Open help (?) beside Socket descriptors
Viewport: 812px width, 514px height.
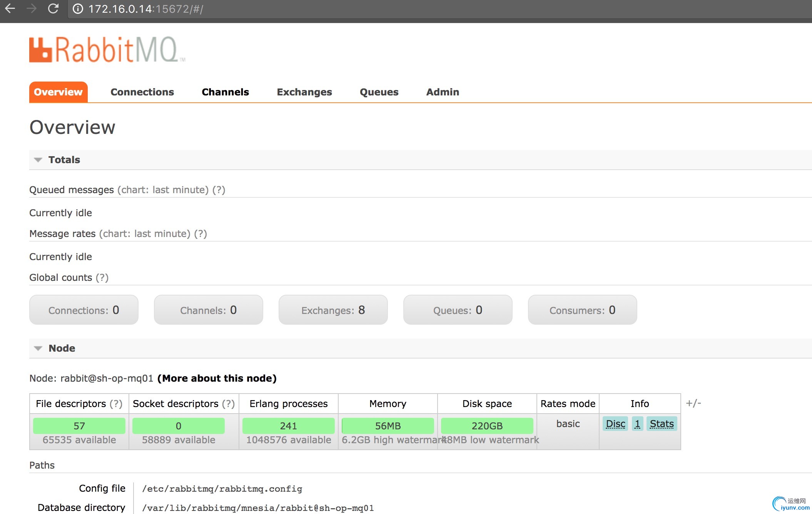tap(228, 404)
